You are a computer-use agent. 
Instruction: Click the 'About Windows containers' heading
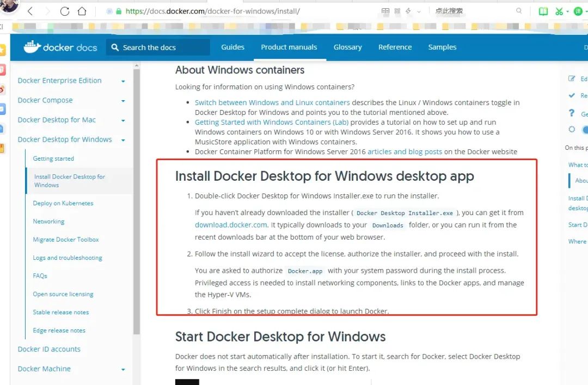(240, 70)
